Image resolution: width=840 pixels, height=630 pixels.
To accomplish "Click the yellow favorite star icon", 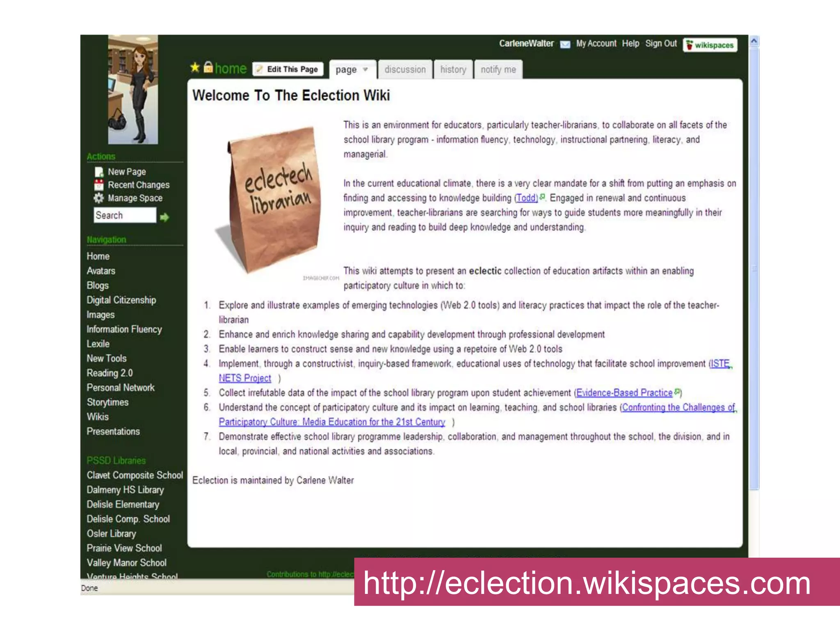I will tap(195, 67).
